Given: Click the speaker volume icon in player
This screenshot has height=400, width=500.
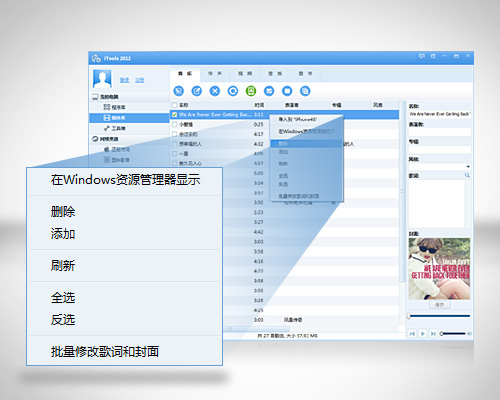Looking at the screenshot, I should (x=470, y=333).
